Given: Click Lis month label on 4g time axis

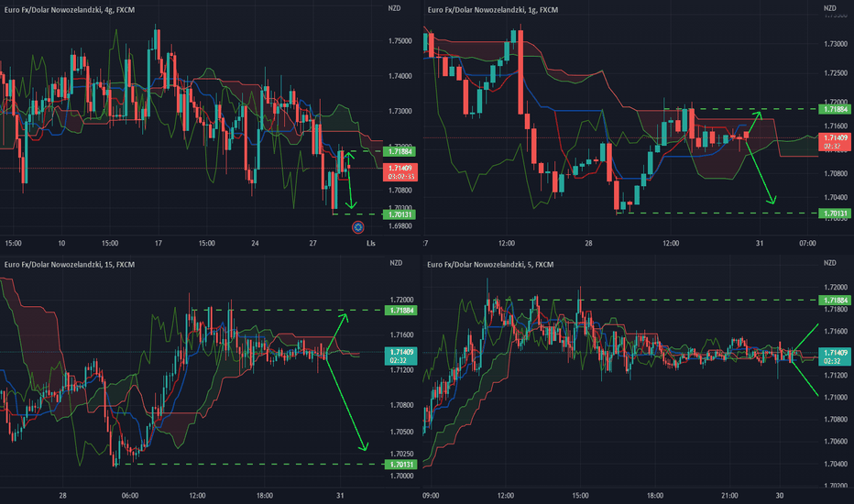Looking at the screenshot, I should (371, 243).
